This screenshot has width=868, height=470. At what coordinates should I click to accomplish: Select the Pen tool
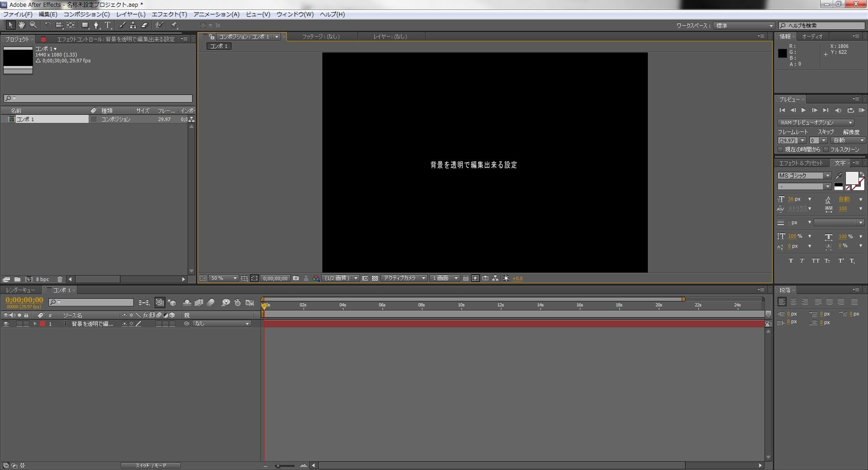96,25
